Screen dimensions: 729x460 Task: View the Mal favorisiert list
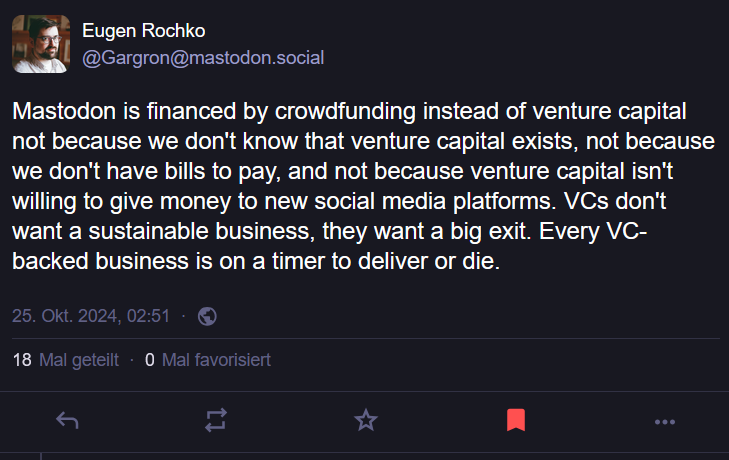tap(216, 360)
